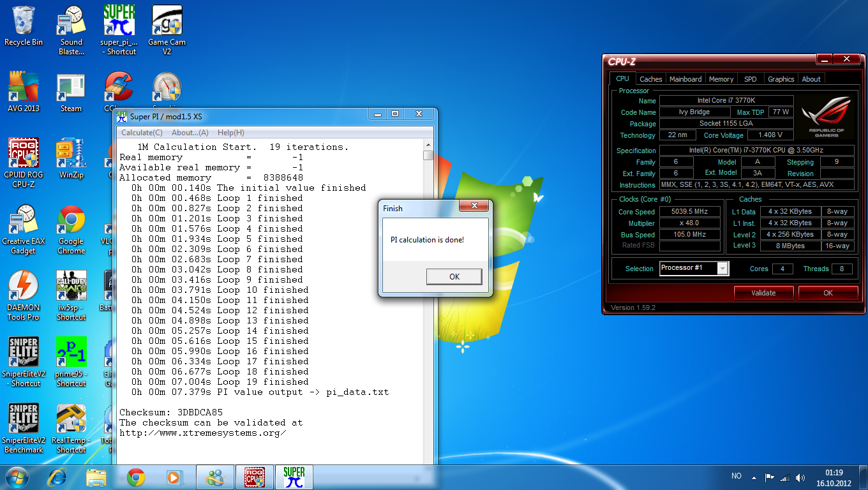The height and width of the screenshot is (490, 868).
Task: Click the Windows Start button
Action: click(x=17, y=477)
